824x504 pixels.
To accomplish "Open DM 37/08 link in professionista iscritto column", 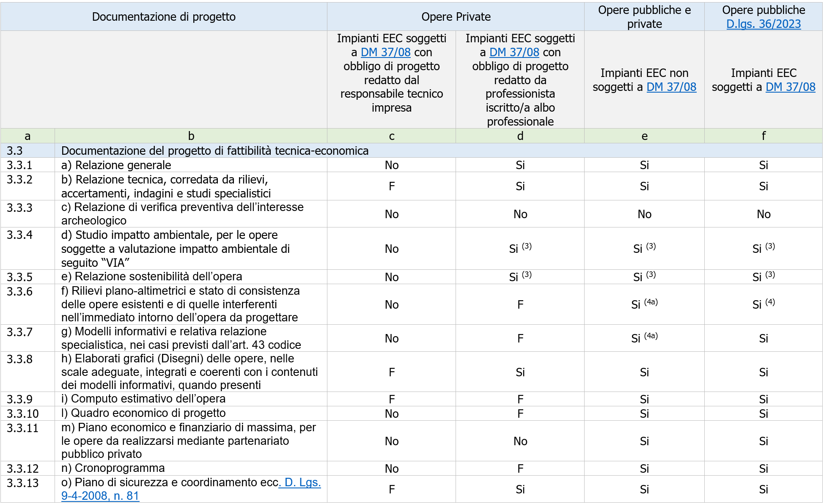I will pyautogui.click(x=514, y=52).
